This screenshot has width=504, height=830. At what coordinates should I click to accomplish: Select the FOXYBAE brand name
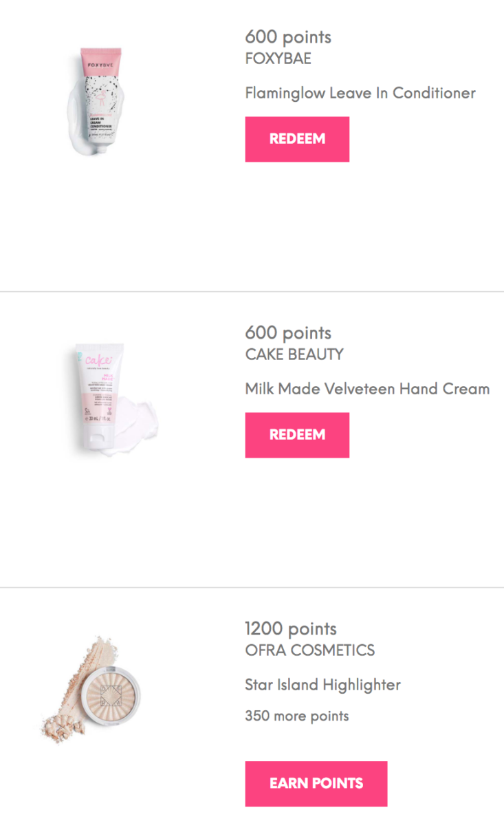click(x=278, y=58)
